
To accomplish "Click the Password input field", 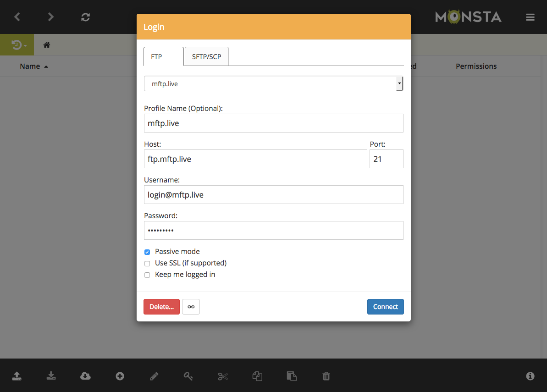I will [273, 231].
